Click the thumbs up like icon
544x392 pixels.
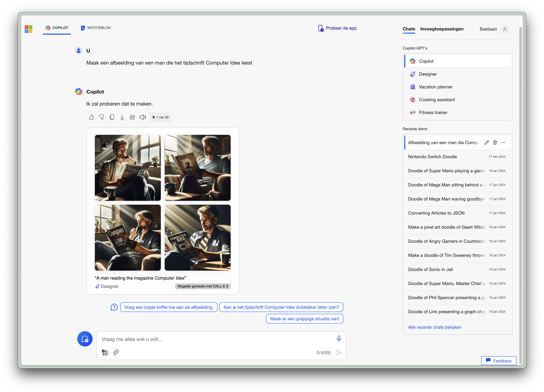pos(91,117)
